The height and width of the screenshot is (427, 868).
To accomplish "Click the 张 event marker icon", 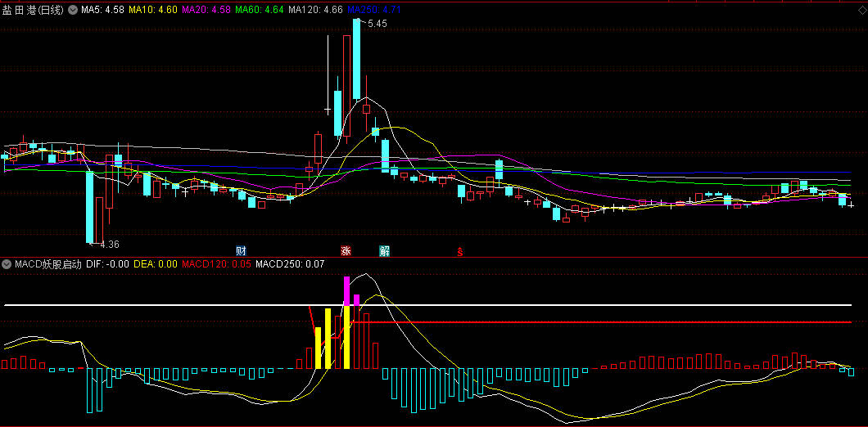I will (x=346, y=250).
